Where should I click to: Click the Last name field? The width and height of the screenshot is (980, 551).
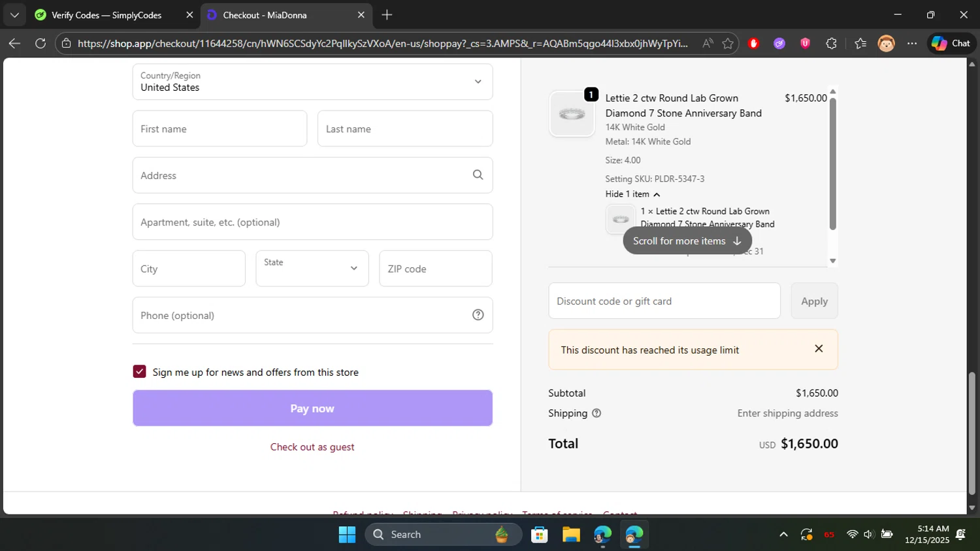405,129
